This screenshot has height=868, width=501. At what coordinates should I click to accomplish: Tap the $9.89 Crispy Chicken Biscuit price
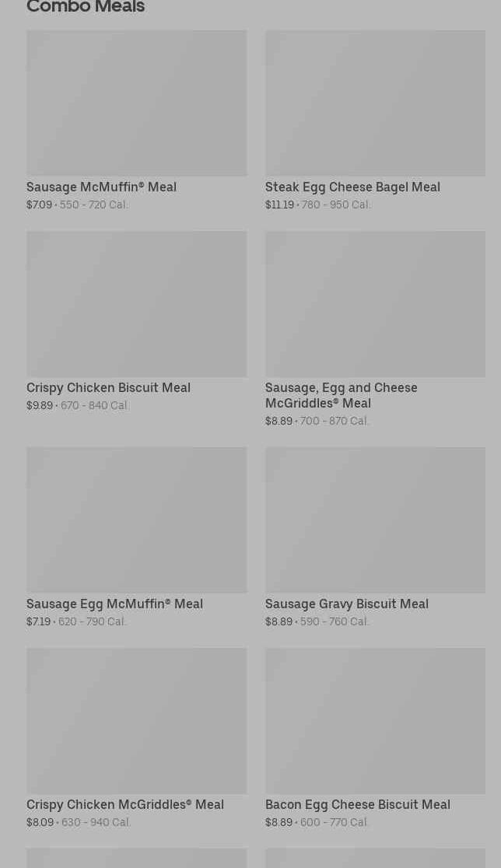pyautogui.click(x=40, y=406)
